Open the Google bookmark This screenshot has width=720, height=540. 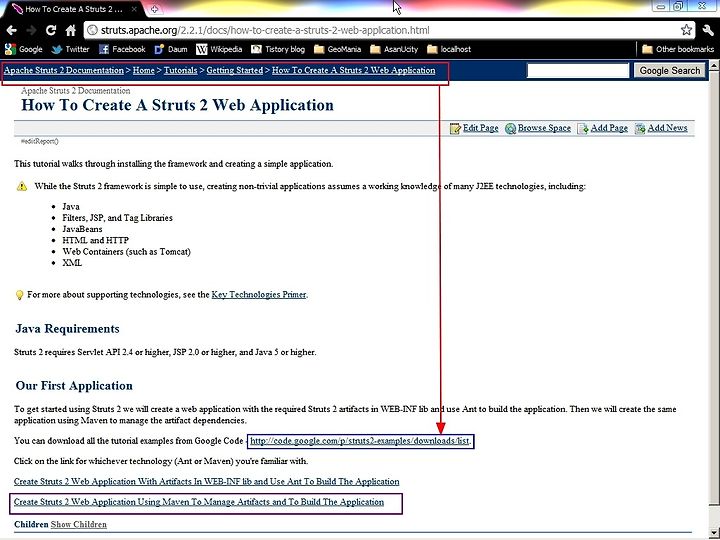tap(24, 49)
